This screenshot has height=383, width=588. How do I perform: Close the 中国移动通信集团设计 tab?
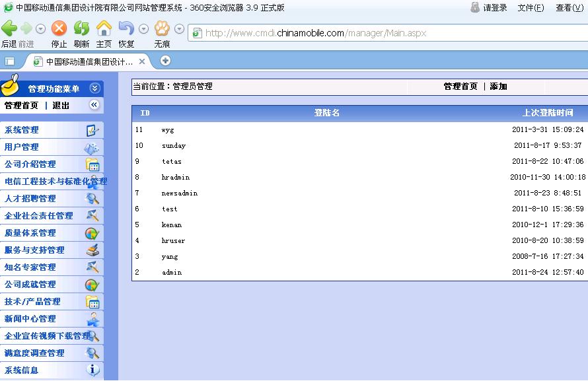[142, 61]
